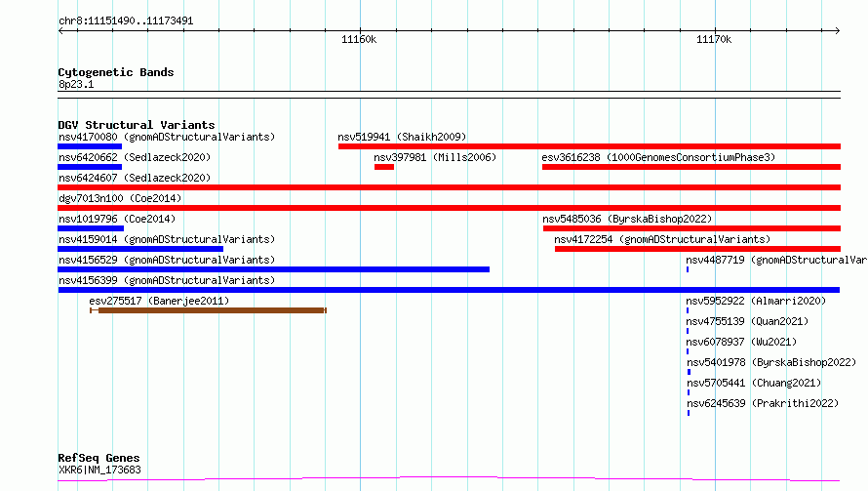Click the short red bar under nsv397981
Screen dimensions: 868x491
[x=384, y=167]
